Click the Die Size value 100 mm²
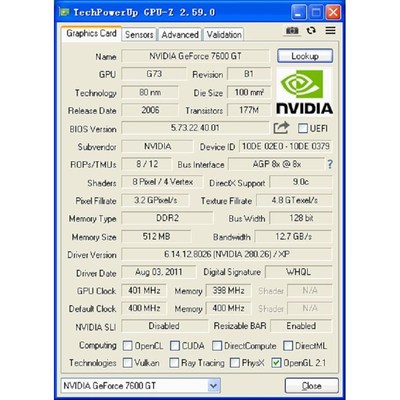The image size is (400, 400). (x=249, y=92)
